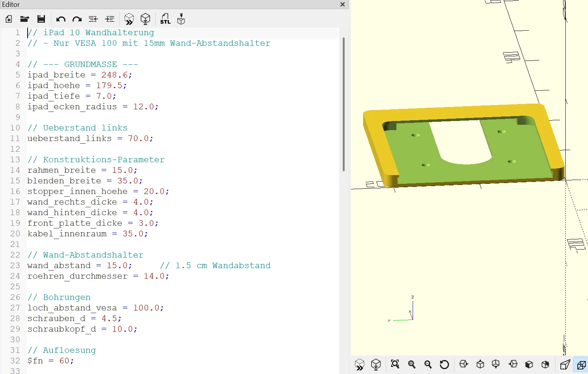
Task: Enable perspective projection
Action: (565, 365)
